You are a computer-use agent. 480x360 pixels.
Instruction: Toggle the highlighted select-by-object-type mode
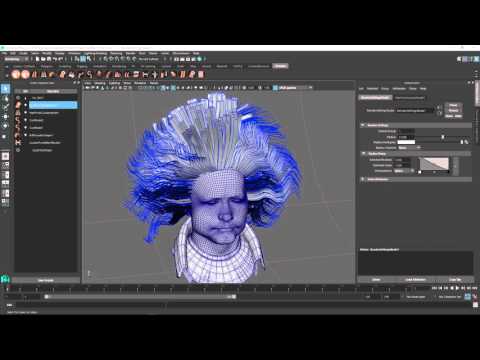click(x=83, y=59)
